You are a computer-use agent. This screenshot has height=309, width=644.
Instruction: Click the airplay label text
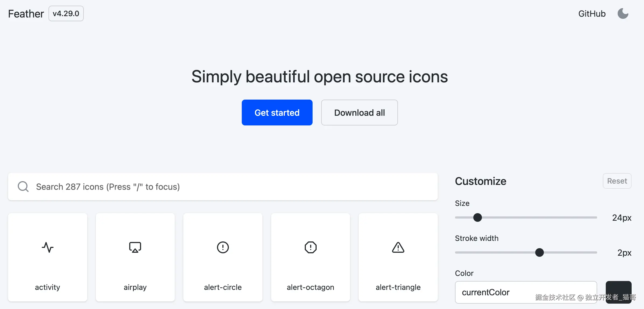pyautogui.click(x=135, y=287)
